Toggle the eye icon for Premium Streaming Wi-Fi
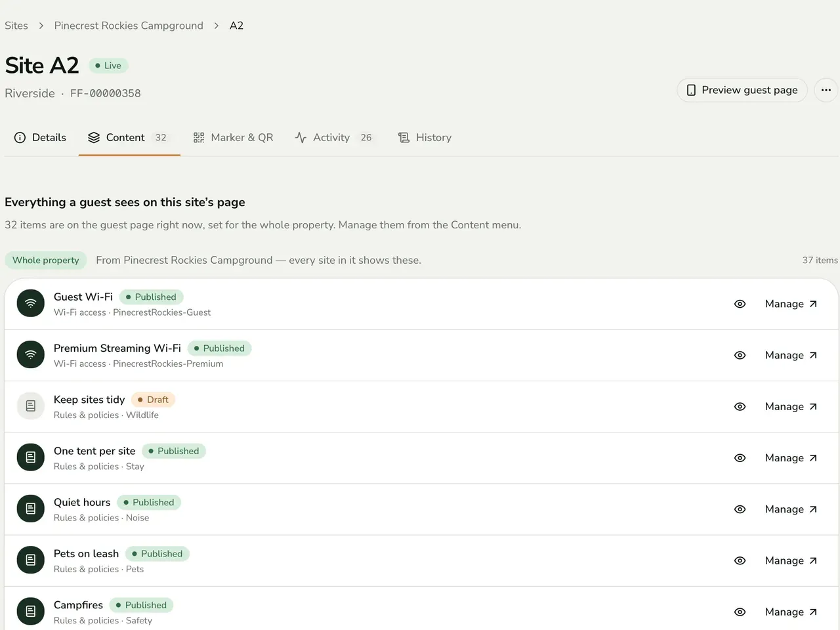 [740, 355]
